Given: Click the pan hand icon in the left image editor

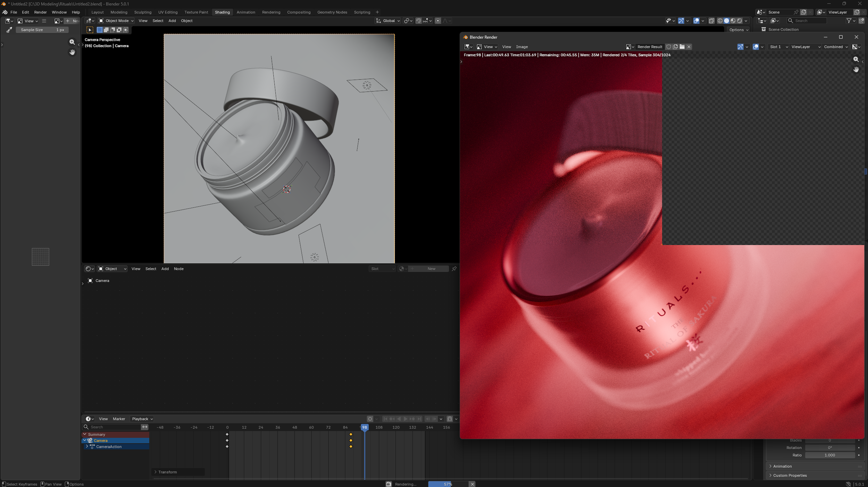Looking at the screenshot, I should pyautogui.click(x=72, y=52).
